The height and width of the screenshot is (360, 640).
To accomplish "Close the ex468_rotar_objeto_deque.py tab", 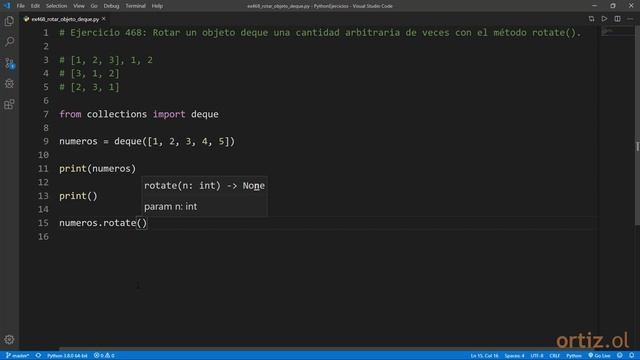I will coord(104,19).
